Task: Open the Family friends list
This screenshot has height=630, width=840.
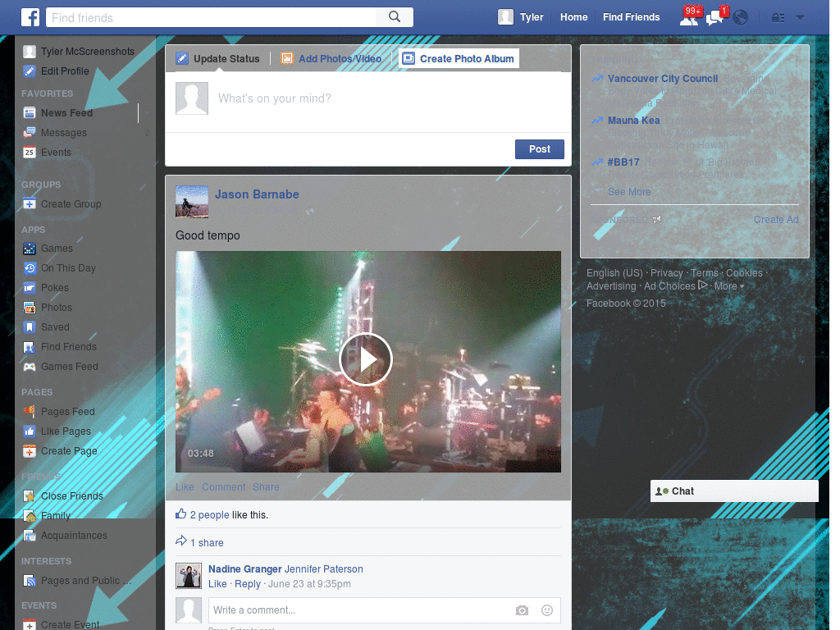Action: tap(56, 516)
